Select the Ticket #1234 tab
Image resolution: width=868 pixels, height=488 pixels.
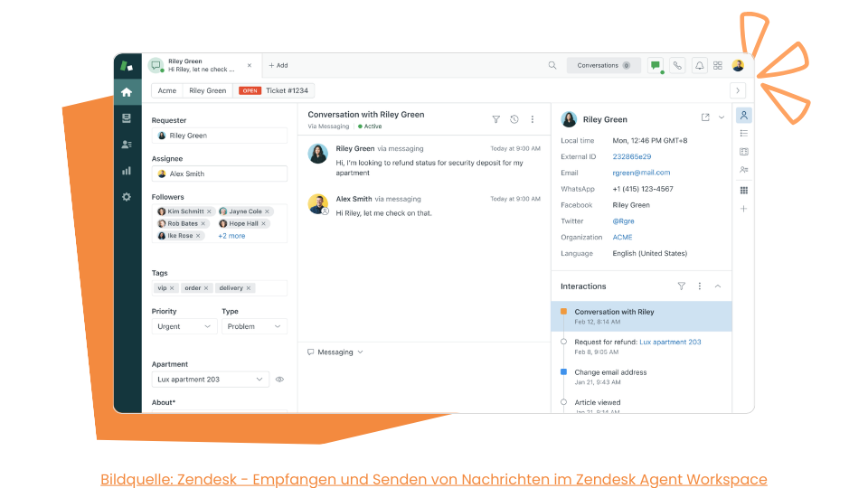tap(273, 90)
